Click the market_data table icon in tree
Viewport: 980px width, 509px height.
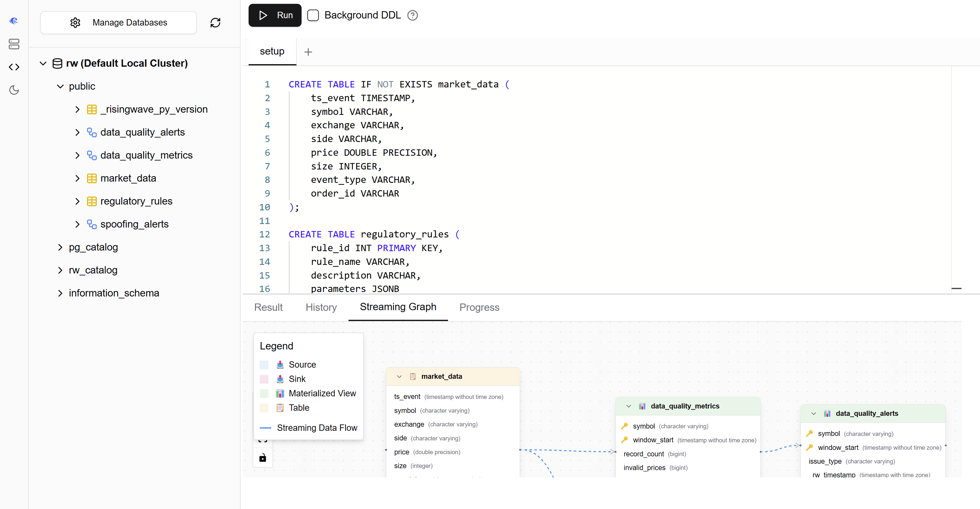pos(92,178)
